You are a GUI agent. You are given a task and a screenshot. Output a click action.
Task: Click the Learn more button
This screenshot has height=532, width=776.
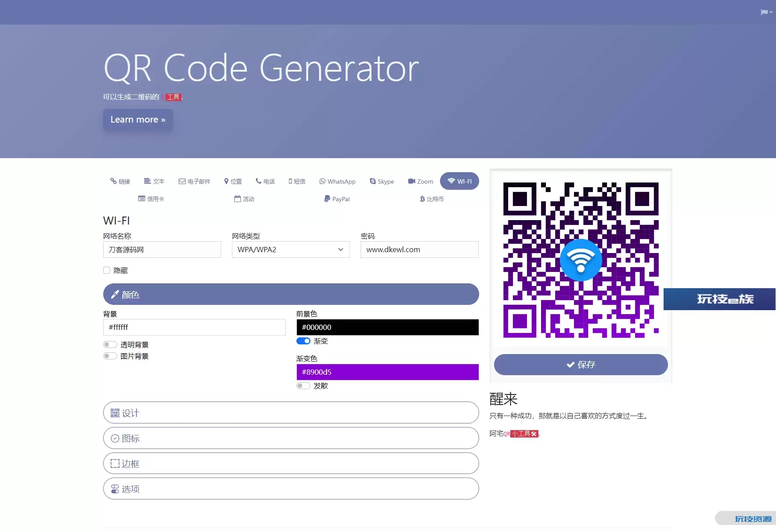point(138,119)
